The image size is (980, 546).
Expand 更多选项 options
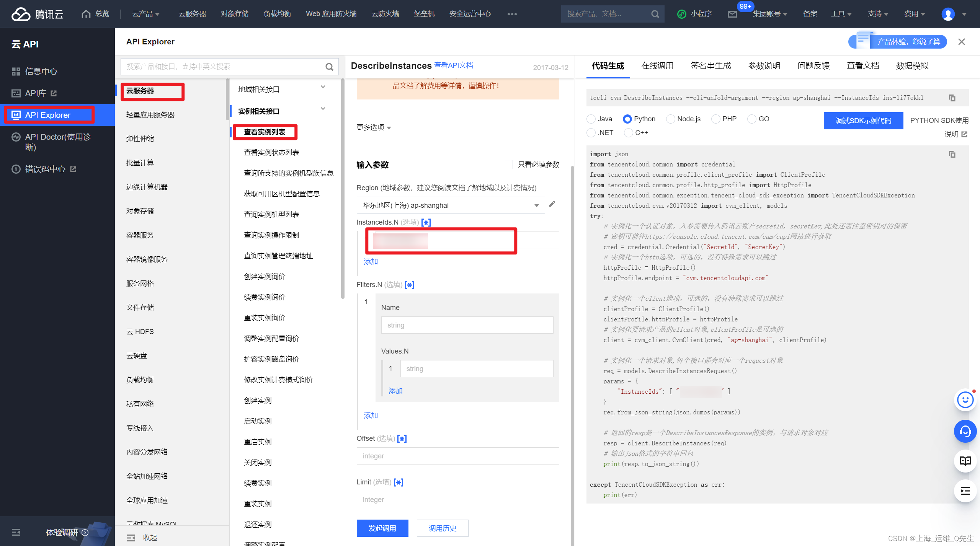pyautogui.click(x=374, y=127)
